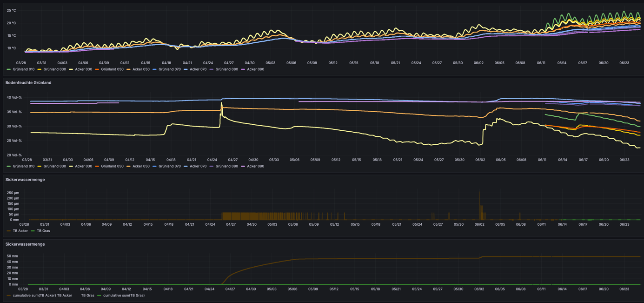Select Grünland 050 label in Bodenfeuchte legend
This screenshot has width=644, height=303.
112,166
